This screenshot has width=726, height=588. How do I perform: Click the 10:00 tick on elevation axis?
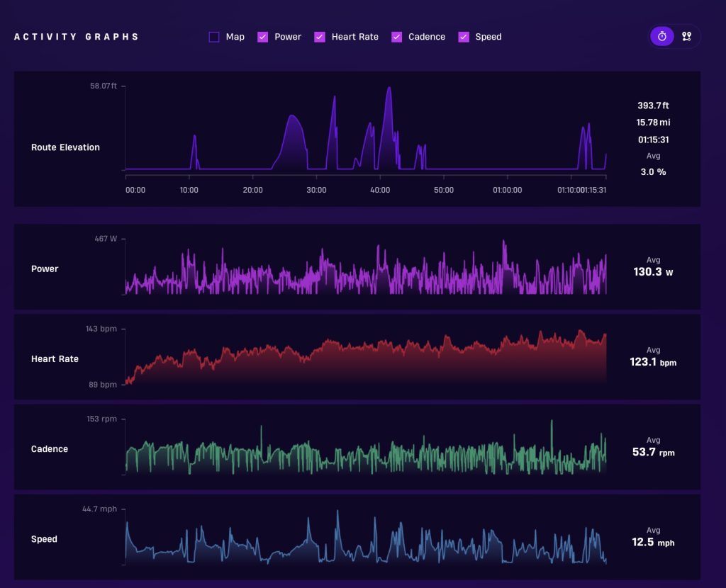(x=189, y=190)
